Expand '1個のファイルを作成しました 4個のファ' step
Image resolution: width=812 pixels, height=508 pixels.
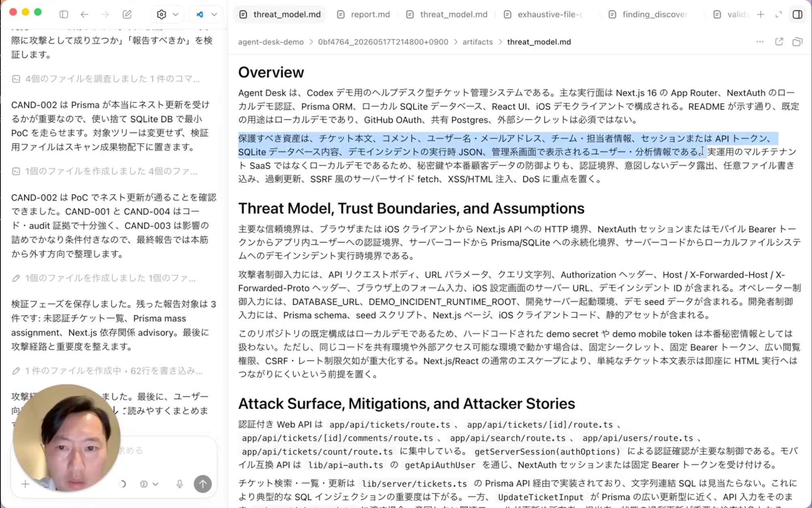pyautogui.click(x=105, y=171)
